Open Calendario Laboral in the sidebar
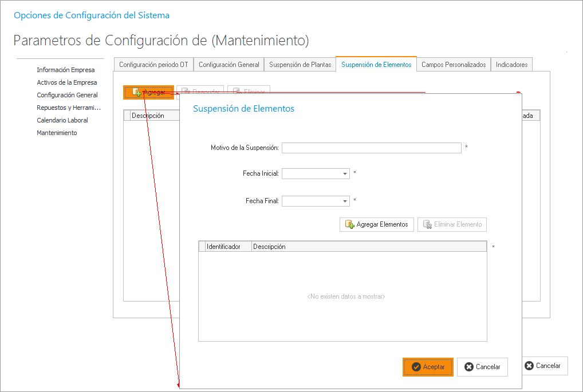This screenshot has width=583, height=392. (x=62, y=120)
